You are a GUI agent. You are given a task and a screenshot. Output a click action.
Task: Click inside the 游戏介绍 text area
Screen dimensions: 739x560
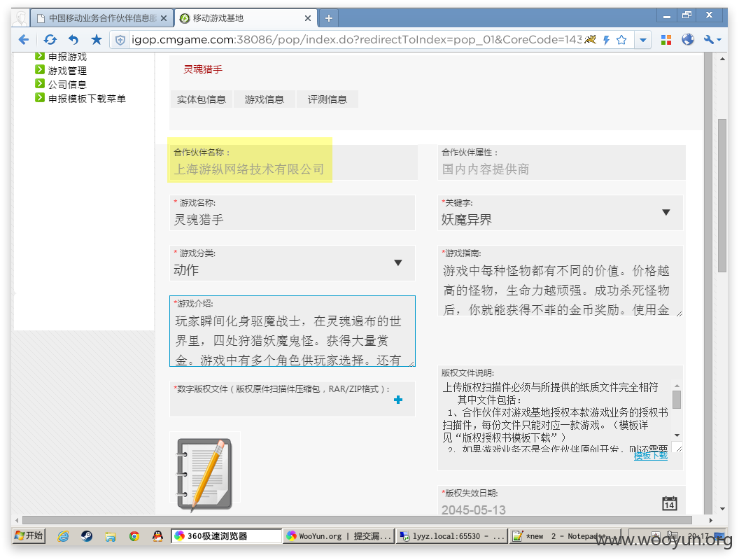click(293, 331)
